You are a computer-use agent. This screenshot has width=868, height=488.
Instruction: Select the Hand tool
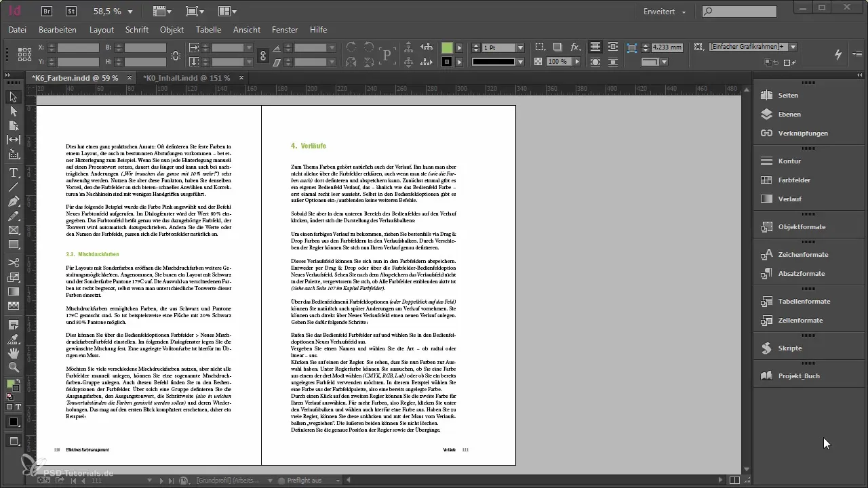pos(14,353)
